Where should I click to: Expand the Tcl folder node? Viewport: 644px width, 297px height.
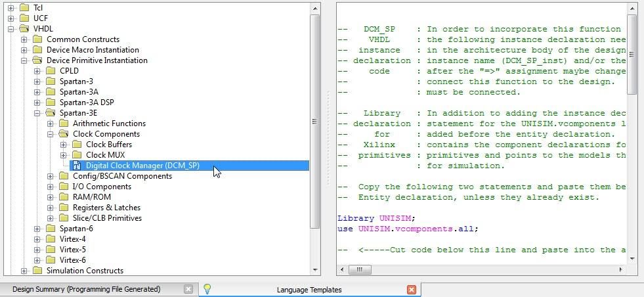[x=11, y=8]
